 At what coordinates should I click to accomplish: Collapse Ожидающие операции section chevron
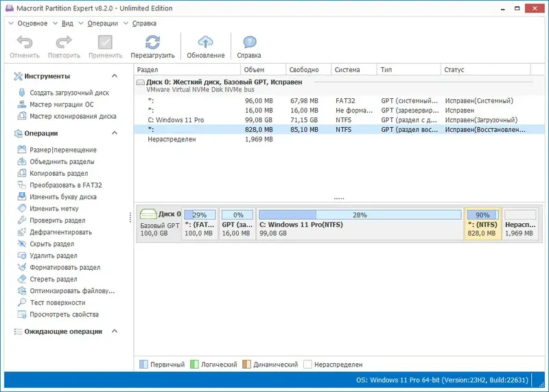tap(115, 332)
